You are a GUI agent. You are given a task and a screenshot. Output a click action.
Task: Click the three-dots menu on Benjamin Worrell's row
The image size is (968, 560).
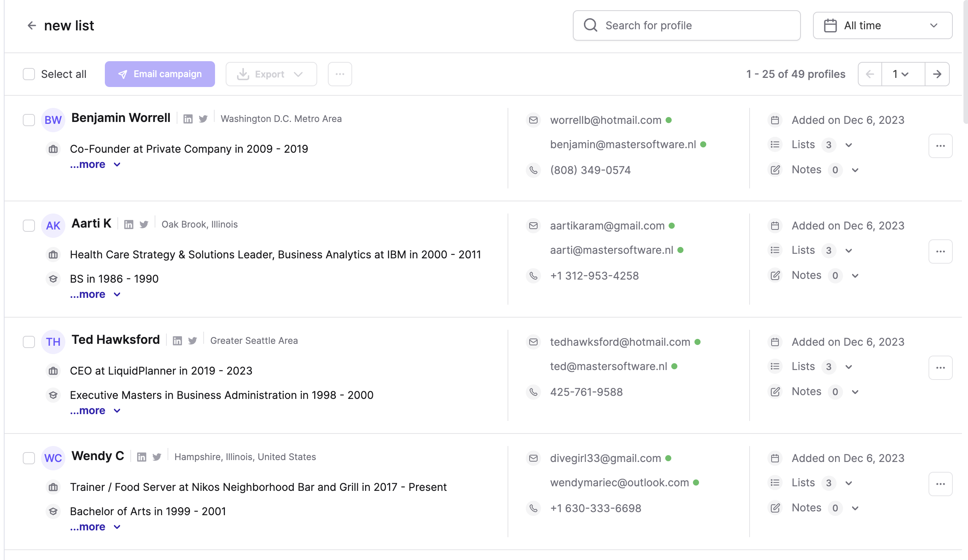click(x=940, y=146)
